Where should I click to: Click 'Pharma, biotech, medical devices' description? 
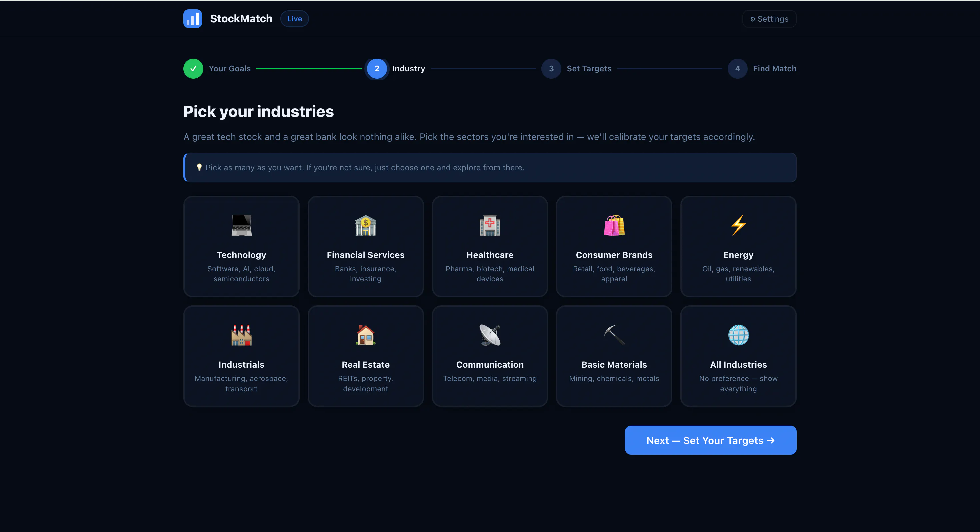tap(490, 274)
